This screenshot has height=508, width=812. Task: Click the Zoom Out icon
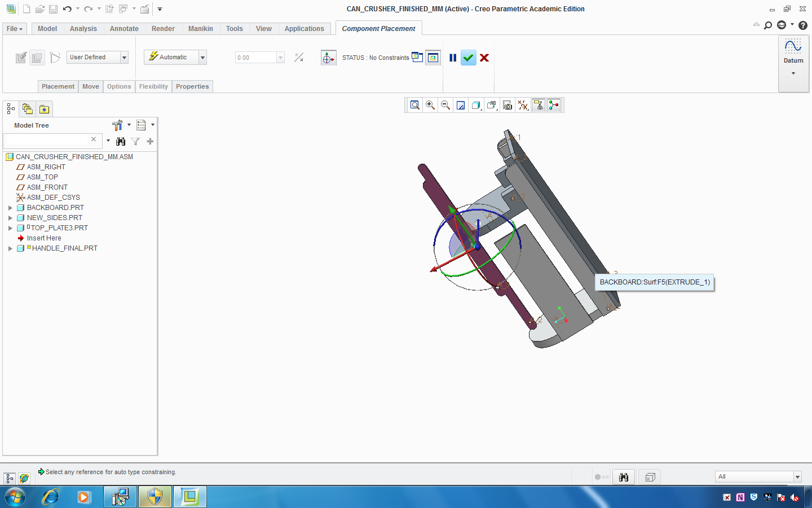pos(445,105)
